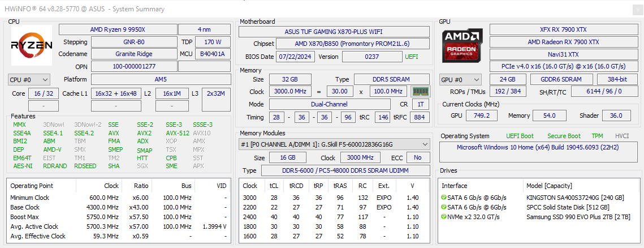Image resolution: width=644 pixels, height=248 pixels.
Task: Click the L2 cache 16x1M field
Action: pos(172,93)
